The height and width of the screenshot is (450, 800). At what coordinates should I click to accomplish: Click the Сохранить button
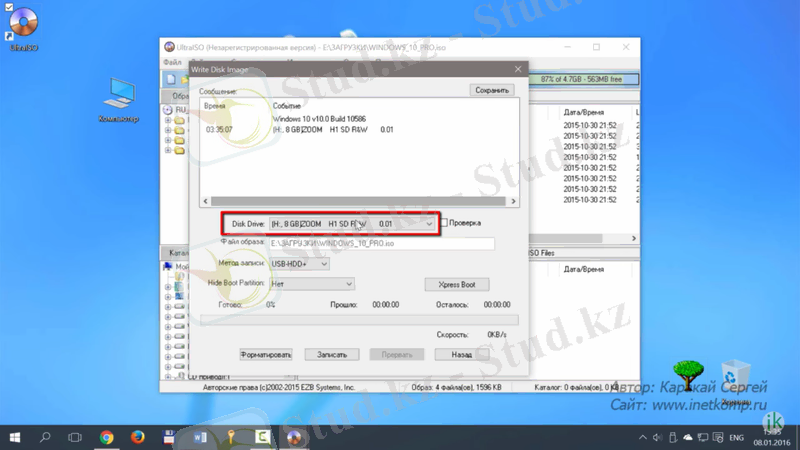492,90
